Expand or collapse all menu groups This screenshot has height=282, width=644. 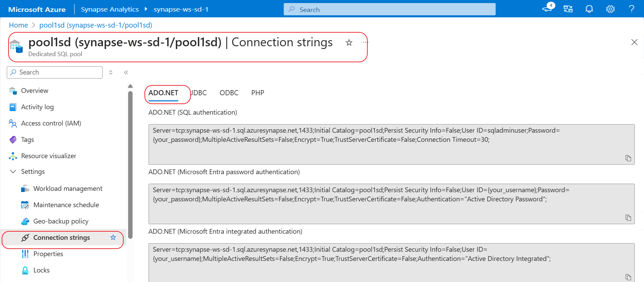coord(111,72)
